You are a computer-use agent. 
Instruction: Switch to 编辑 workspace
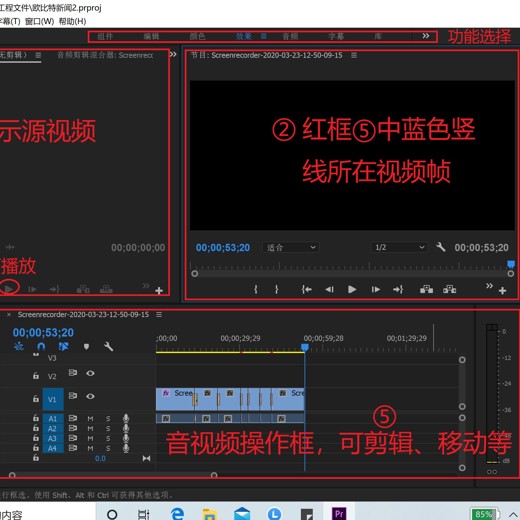[151, 36]
